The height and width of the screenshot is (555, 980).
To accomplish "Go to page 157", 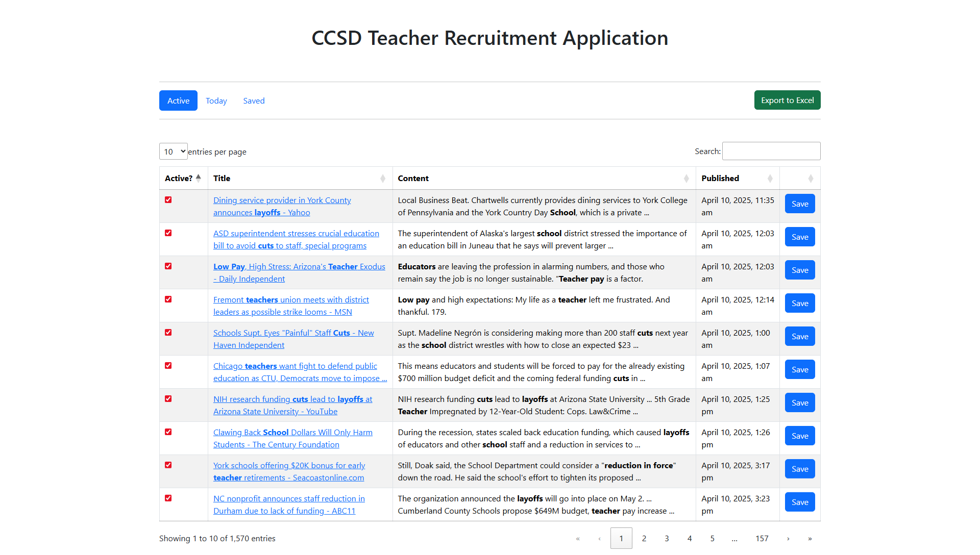I will coord(762,539).
